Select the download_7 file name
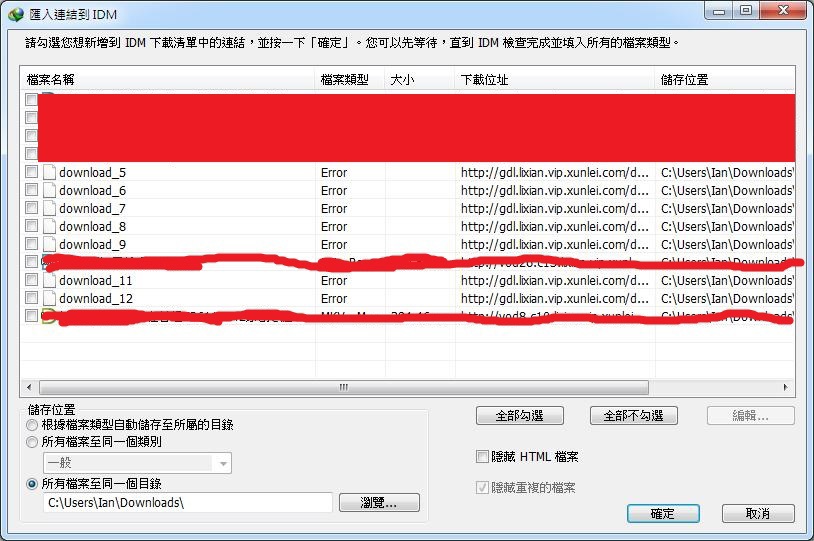This screenshot has width=814, height=541. (92, 208)
